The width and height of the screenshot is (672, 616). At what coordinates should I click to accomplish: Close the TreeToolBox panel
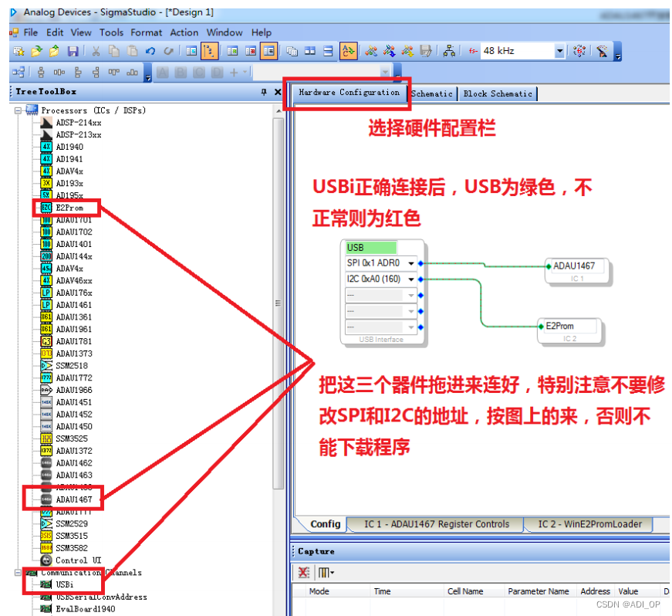pyautogui.click(x=278, y=92)
